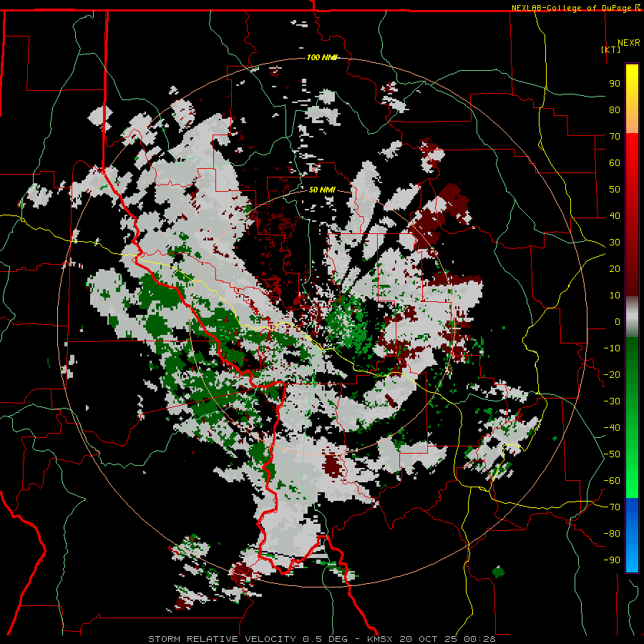Click the 30 value on velocity scale
Screen dimensions: 644x644
coord(615,243)
